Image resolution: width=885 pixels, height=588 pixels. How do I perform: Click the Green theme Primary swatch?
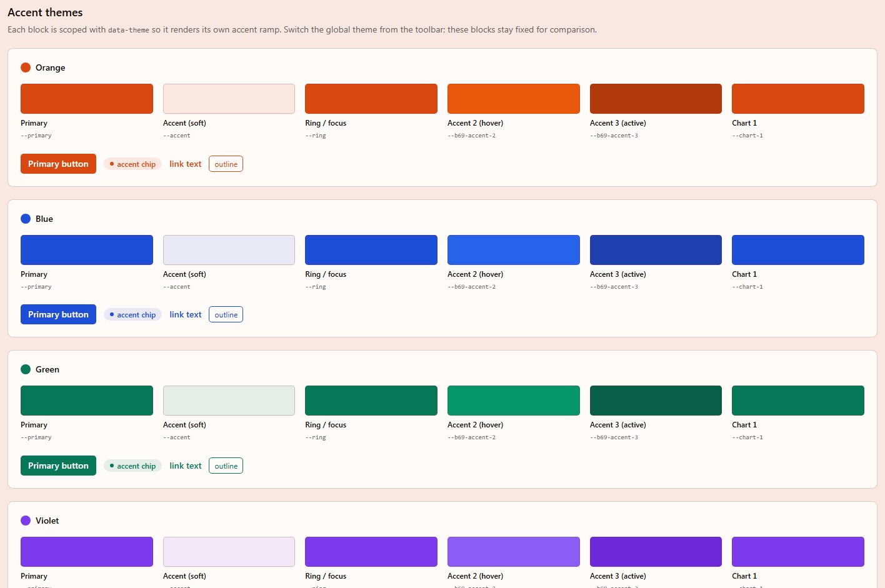[x=87, y=401]
